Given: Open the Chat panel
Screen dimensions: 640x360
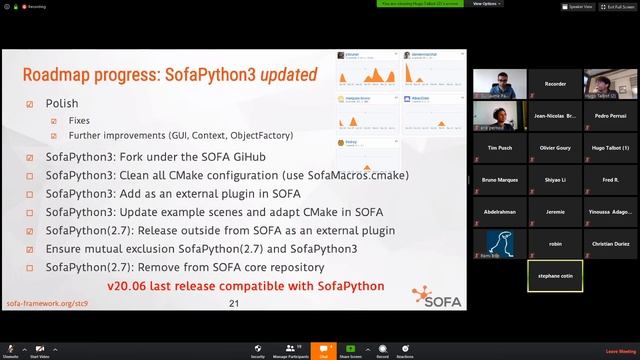Looking at the screenshot, I should [x=324, y=351].
